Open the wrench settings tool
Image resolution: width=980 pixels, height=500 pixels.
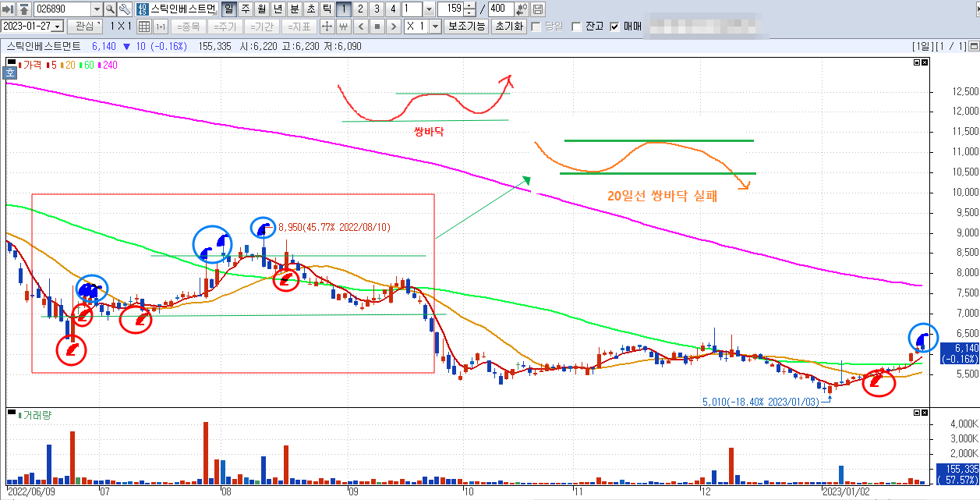125,9
